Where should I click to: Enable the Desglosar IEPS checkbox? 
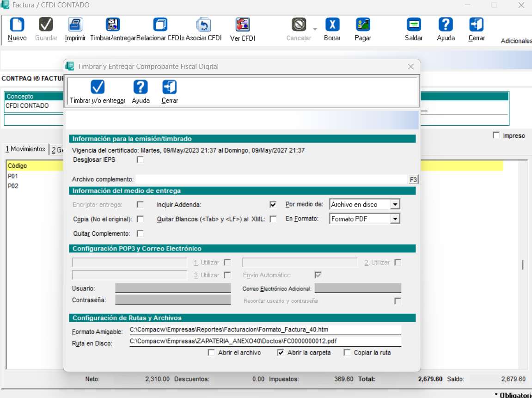pos(141,160)
